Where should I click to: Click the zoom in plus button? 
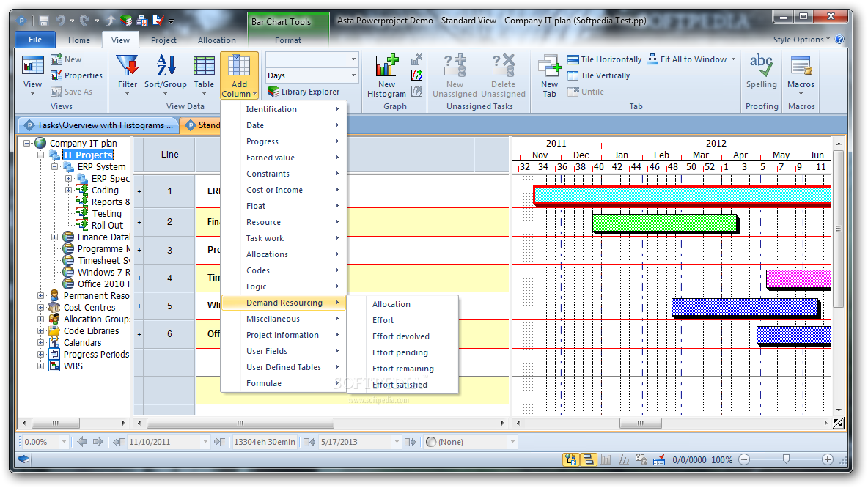(x=828, y=459)
